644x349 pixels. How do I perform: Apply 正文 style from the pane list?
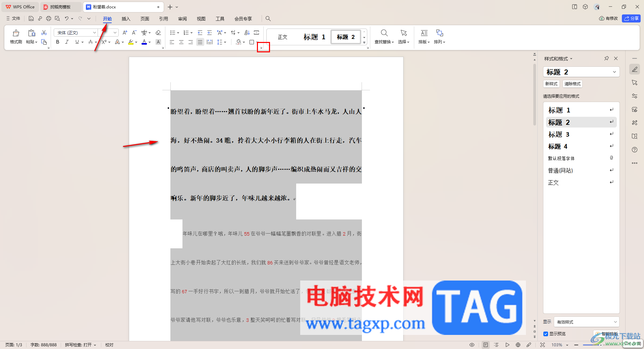click(x=581, y=183)
